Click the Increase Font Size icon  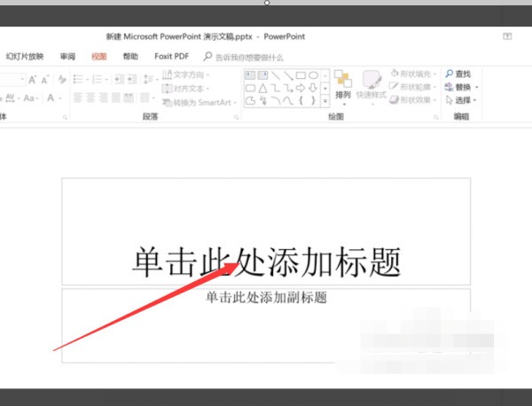33,79
